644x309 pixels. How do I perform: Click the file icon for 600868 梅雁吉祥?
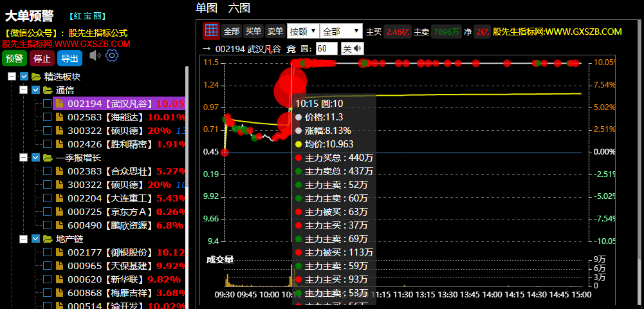tap(60, 292)
